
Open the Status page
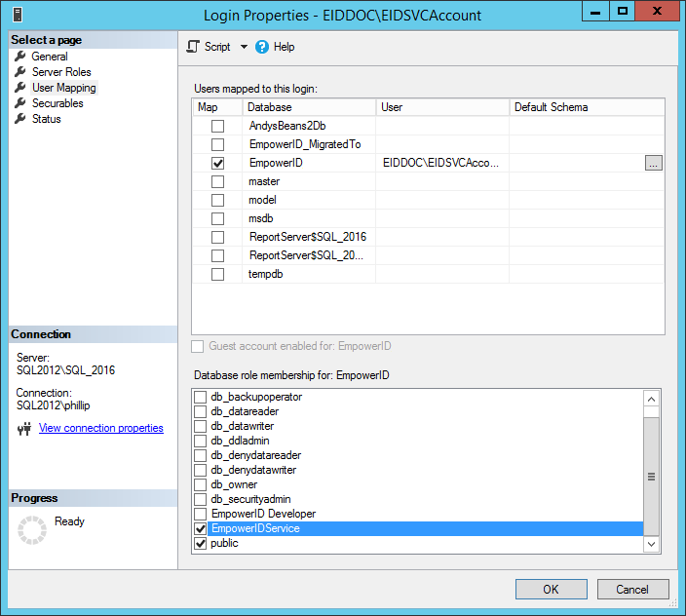pos(47,119)
